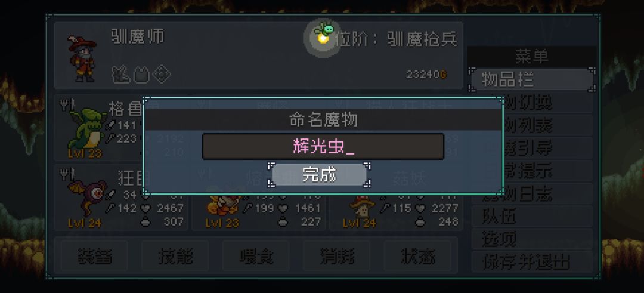
Task: Click the green dragon monster sprite
Action: (x=86, y=129)
